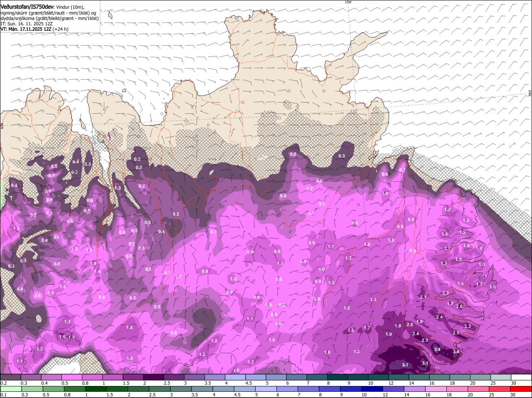Viewport: 532px width, 398px height.
Task: Click rain scale swatch between 2.5 and 3
Action: click(x=160, y=389)
